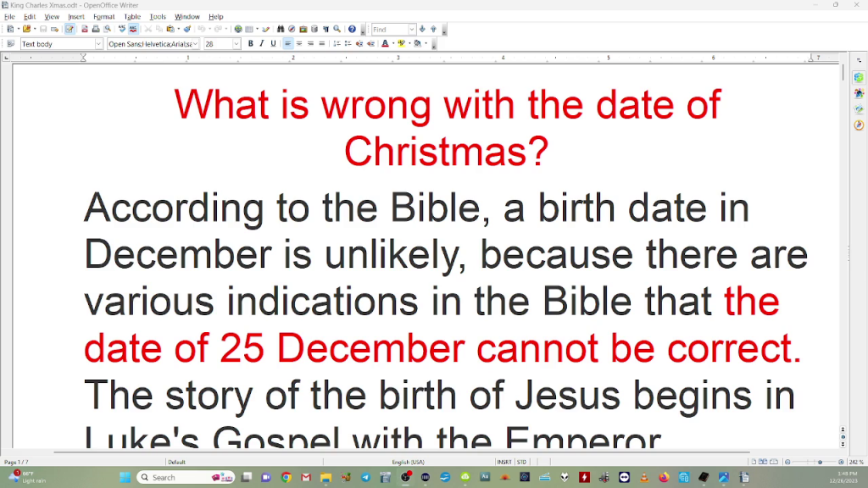This screenshot has height=488, width=868.
Task: Open the font color dropdown arrow
Action: click(x=393, y=44)
